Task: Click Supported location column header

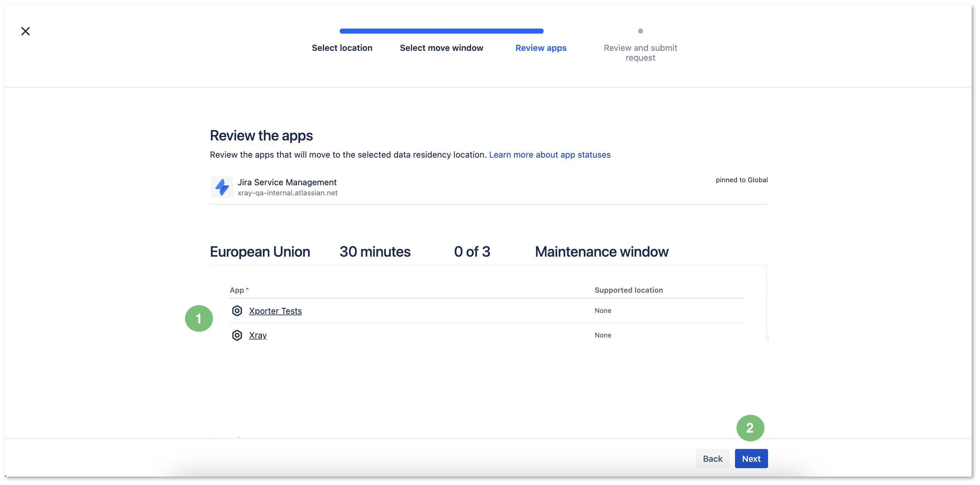Action: [629, 290]
